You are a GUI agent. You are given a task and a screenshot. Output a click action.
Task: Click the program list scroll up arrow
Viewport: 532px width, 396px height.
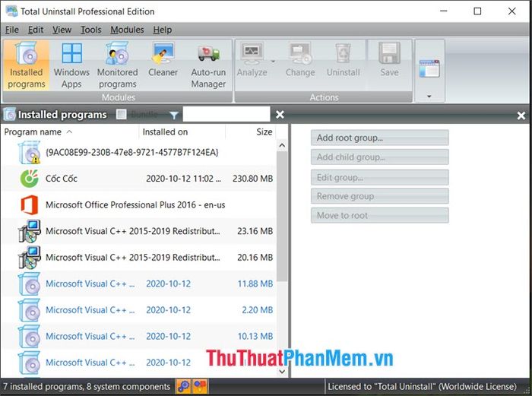(282, 146)
